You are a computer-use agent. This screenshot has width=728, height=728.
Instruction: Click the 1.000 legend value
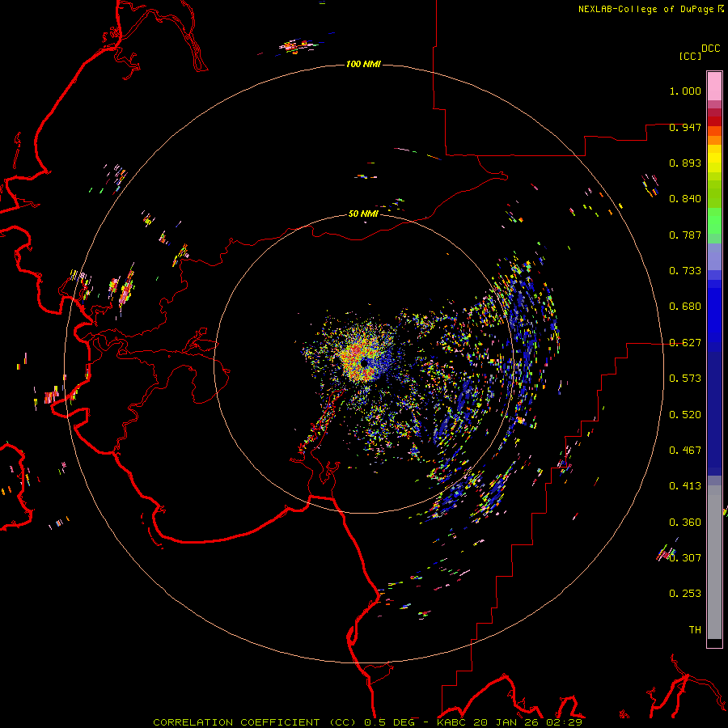[x=685, y=91]
